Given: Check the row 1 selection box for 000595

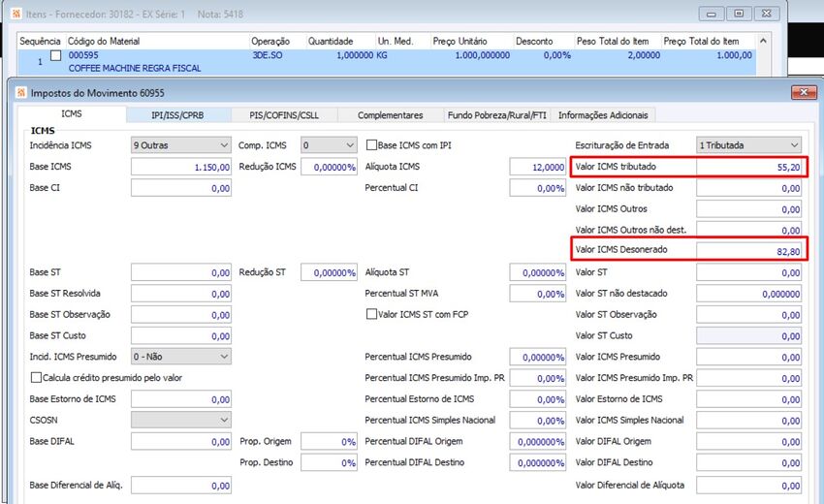Looking at the screenshot, I should [55, 55].
